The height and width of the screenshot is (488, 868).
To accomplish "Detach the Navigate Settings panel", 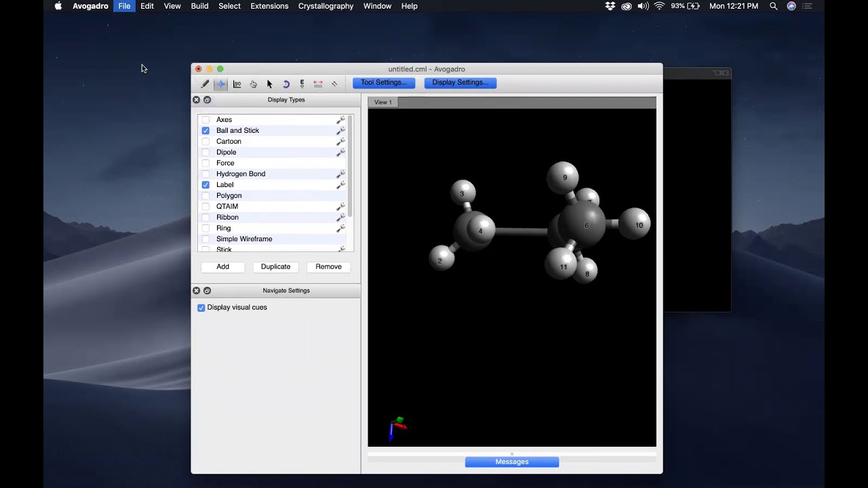I will (x=208, y=290).
